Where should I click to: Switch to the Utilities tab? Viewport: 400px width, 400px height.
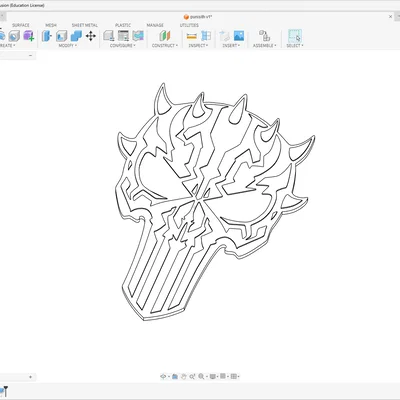tap(189, 25)
